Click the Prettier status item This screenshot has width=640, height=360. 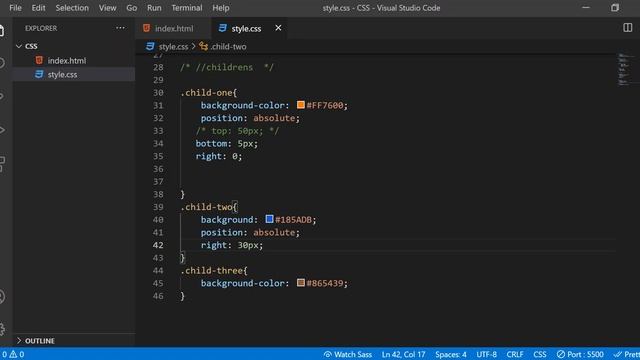[x=626, y=354]
